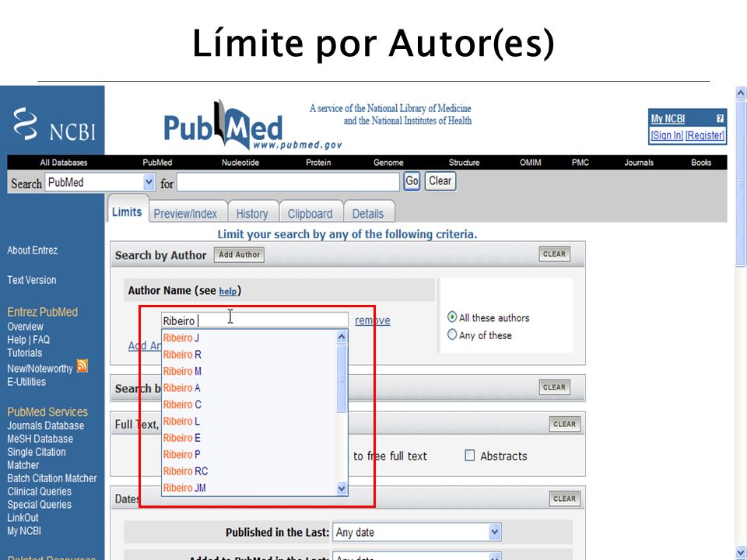Open All Databases in the black bar

64,163
